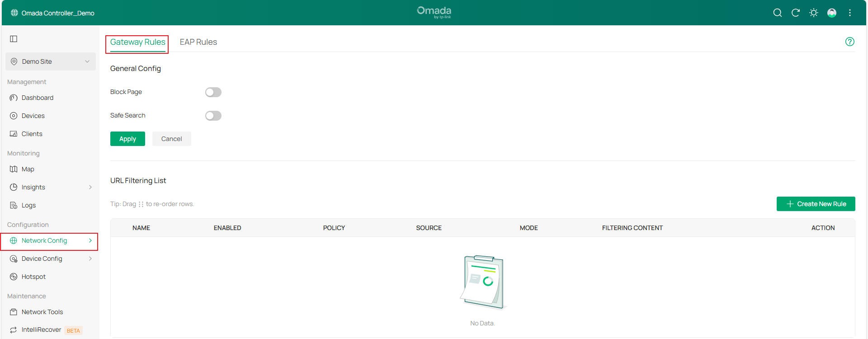Viewport: 868px width, 339px height.
Task: Click the Network Config globe icon
Action: click(x=14, y=240)
